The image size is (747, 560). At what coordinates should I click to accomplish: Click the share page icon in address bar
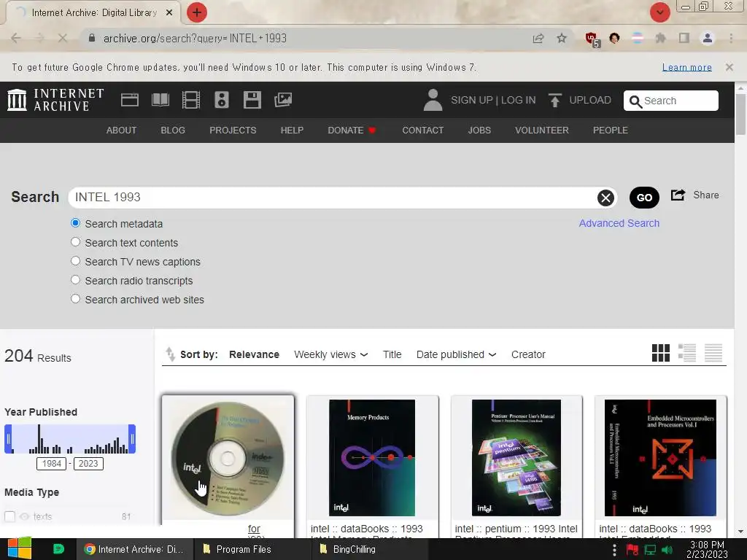coord(538,38)
